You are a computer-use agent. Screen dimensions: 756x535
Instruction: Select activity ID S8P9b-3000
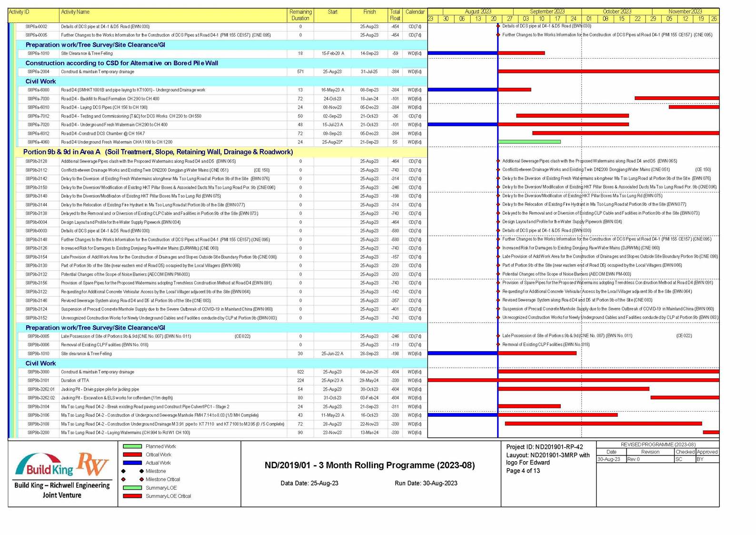point(39,372)
